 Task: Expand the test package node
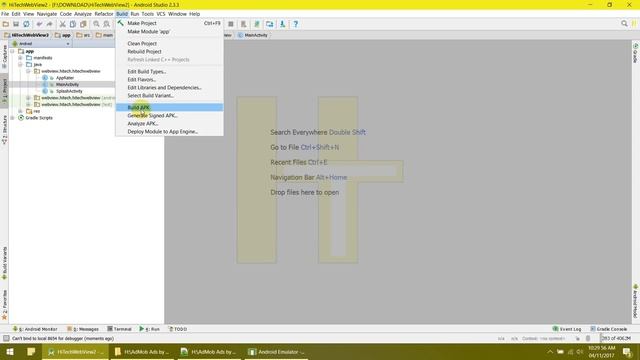point(28,104)
